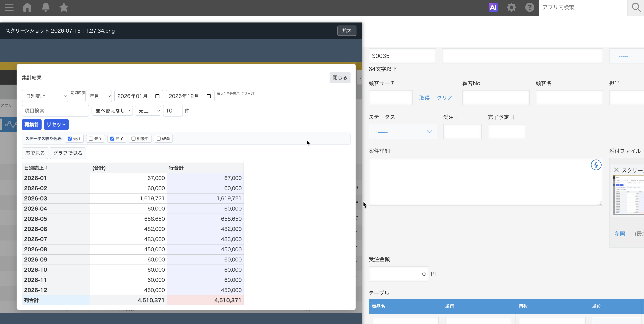Expand the 並べ替えなし sort dropdown
Image resolution: width=644 pixels, height=324 pixels.
click(112, 111)
